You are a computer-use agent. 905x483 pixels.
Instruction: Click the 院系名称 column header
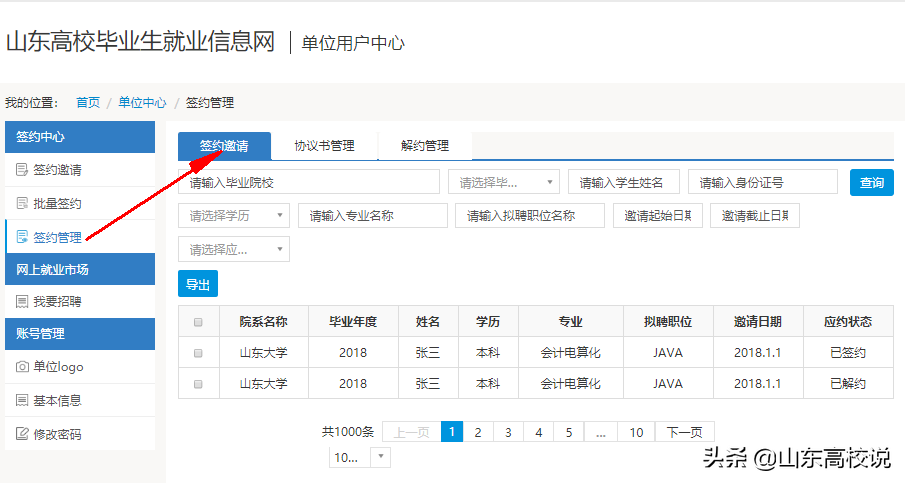click(x=264, y=321)
